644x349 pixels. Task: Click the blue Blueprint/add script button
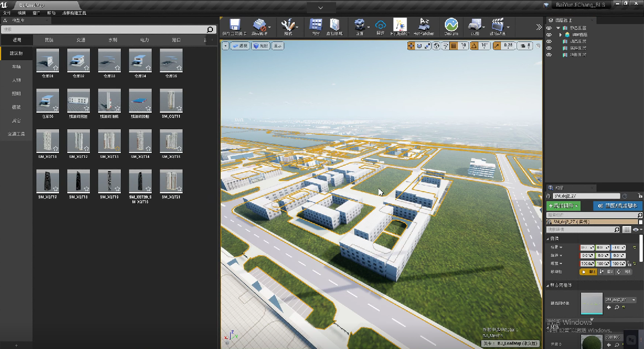(618, 205)
